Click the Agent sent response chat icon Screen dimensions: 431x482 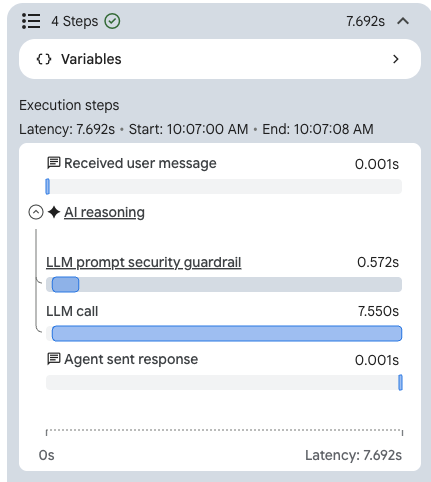tap(54, 359)
